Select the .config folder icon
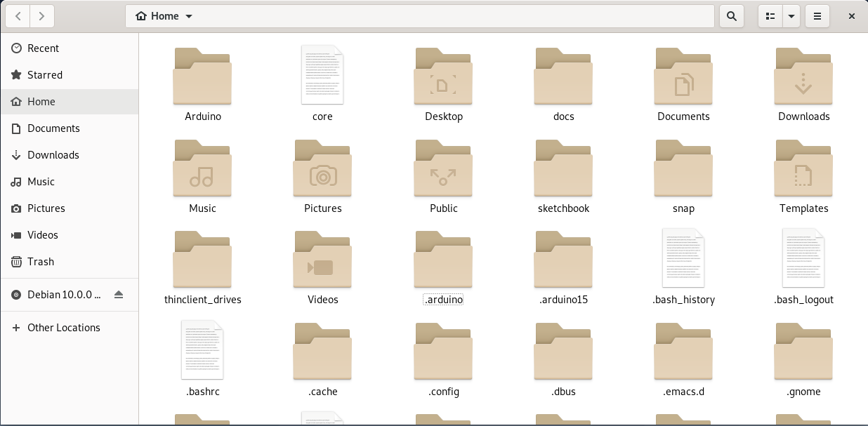The height and width of the screenshot is (426, 868). coord(443,351)
